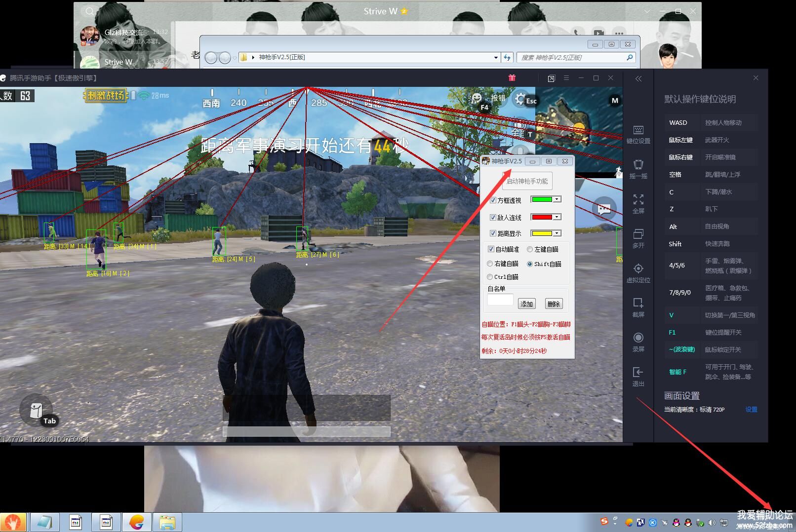Image resolution: width=796 pixels, height=532 pixels.
Task: Open the Glz科技交流 chat in QQ list
Action: (124, 37)
